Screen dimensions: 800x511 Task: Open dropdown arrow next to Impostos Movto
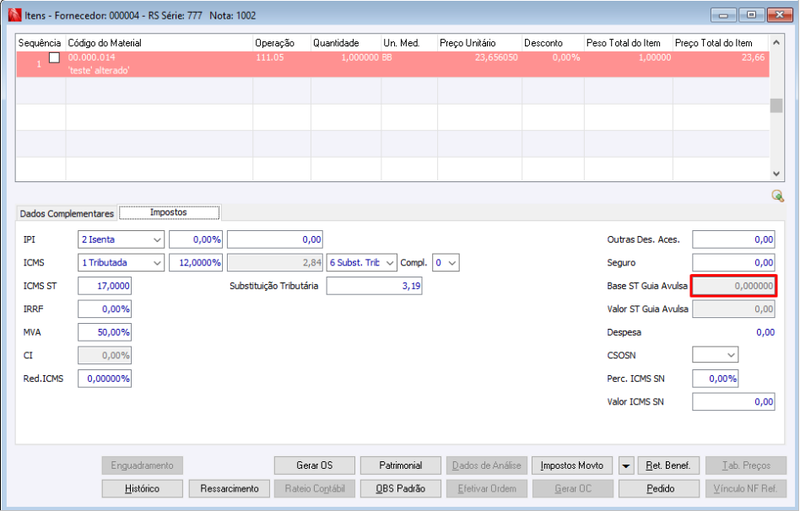626,465
